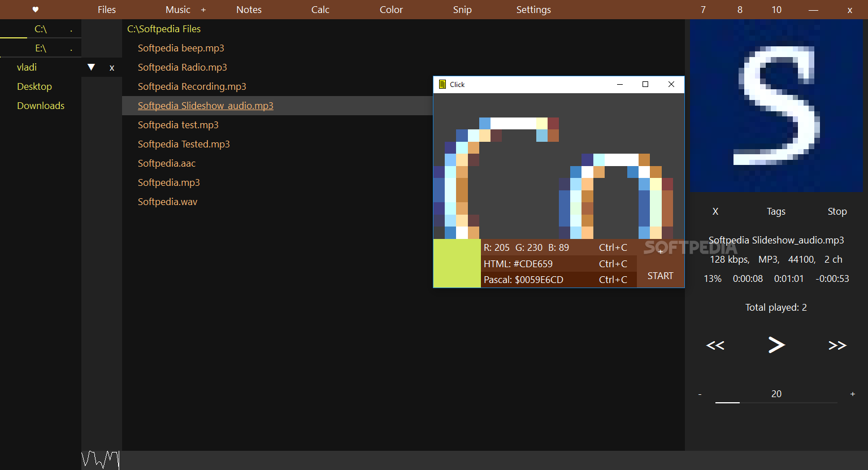Image resolution: width=868 pixels, height=470 pixels.
Task: Select Softpedia.aac file
Action: pyautogui.click(x=167, y=163)
